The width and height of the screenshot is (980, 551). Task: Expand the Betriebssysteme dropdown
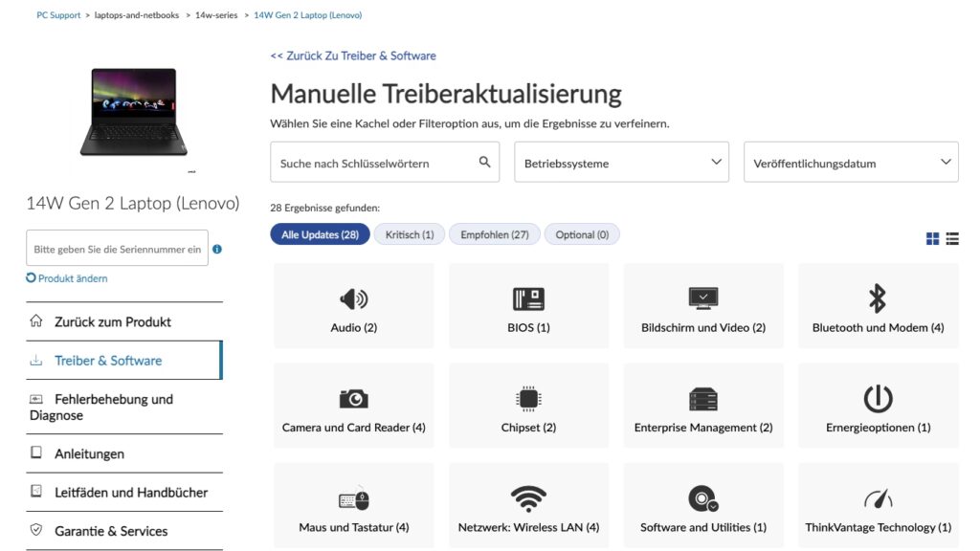[x=622, y=163]
